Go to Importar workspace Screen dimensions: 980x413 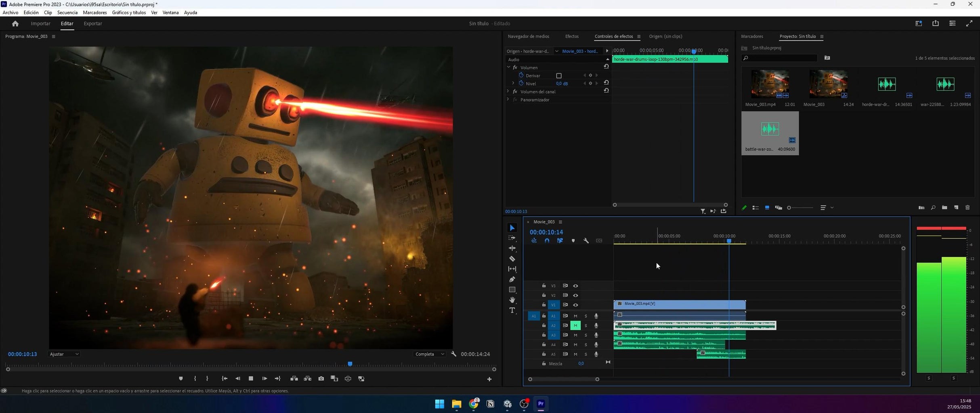41,23
